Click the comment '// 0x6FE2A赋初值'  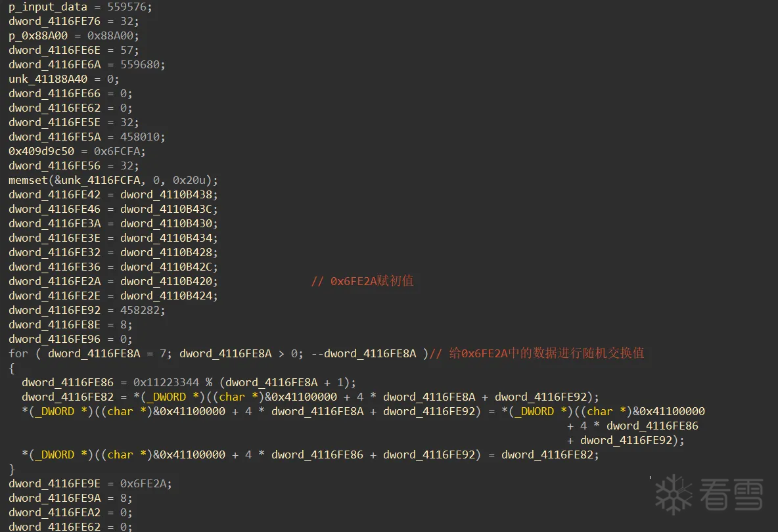click(x=362, y=281)
